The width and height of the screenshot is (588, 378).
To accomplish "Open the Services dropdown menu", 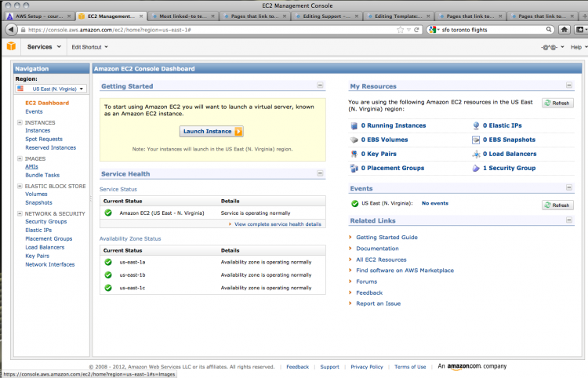I will [44, 47].
